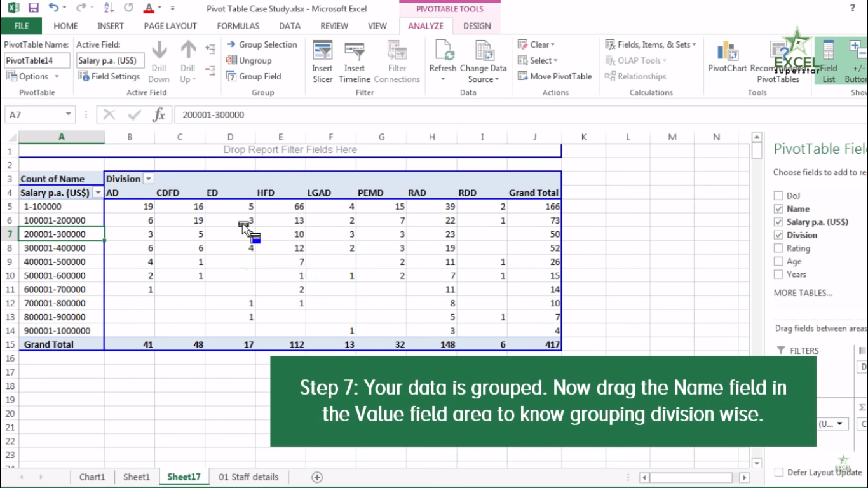Click the Field List icon
The height and width of the screenshot is (488, 868).
click(x=829, y=51)
